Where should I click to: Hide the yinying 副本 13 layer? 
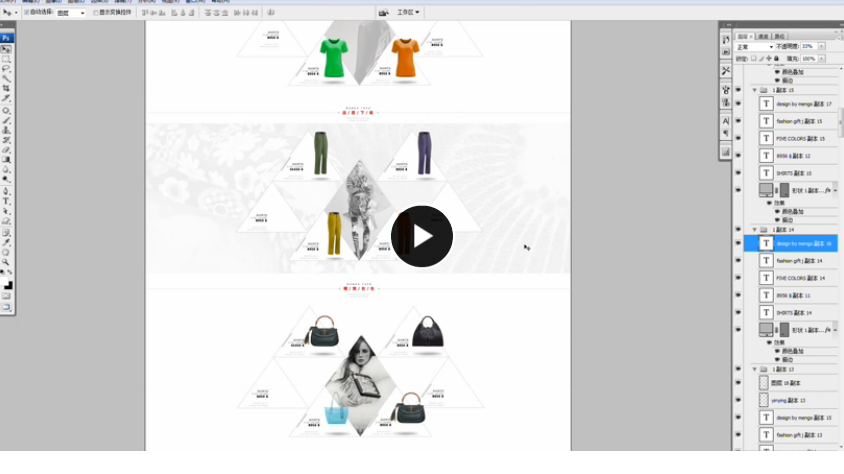[738, 400]
